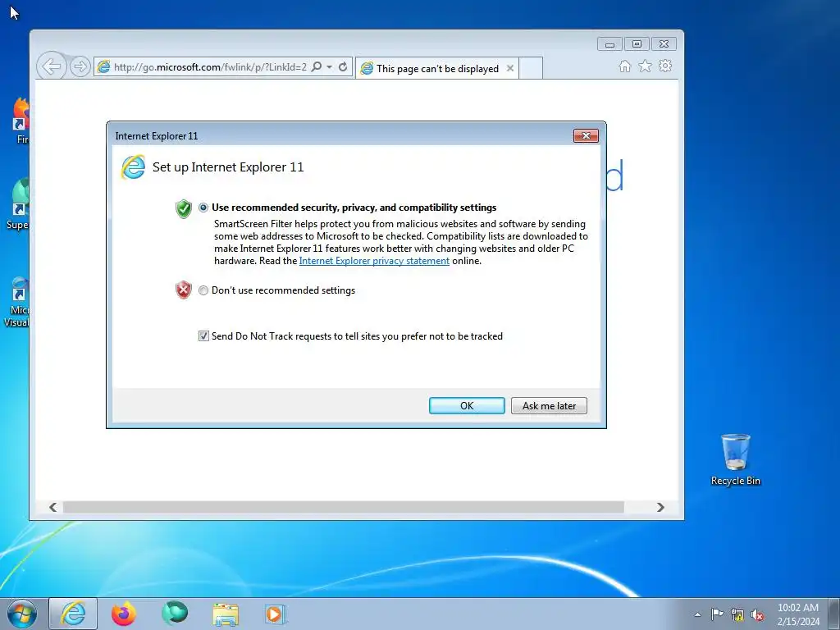The image size is (840, 630).
Task: Click Internet Explorer taskbar button
Action: click(x=73, y=614)
